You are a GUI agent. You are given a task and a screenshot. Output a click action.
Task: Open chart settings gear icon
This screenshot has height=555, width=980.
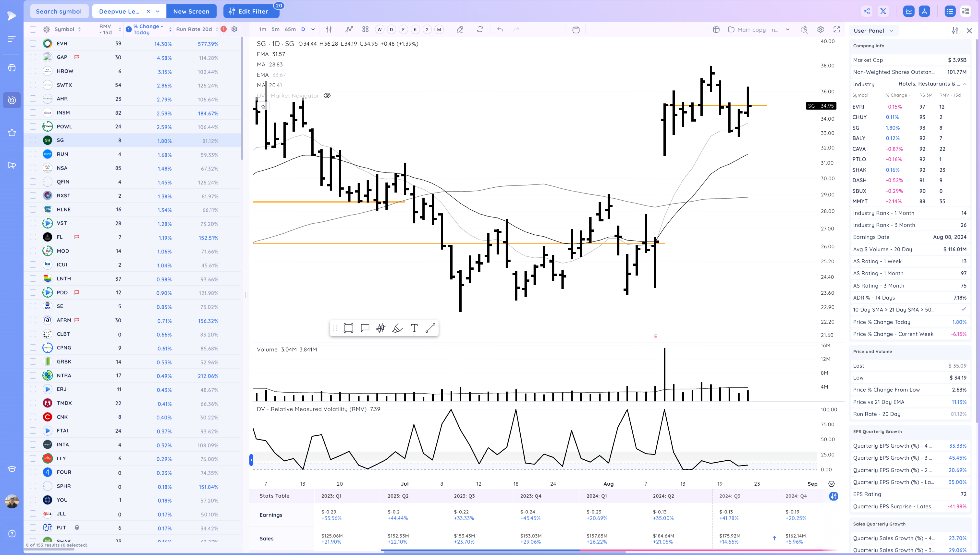821,29
